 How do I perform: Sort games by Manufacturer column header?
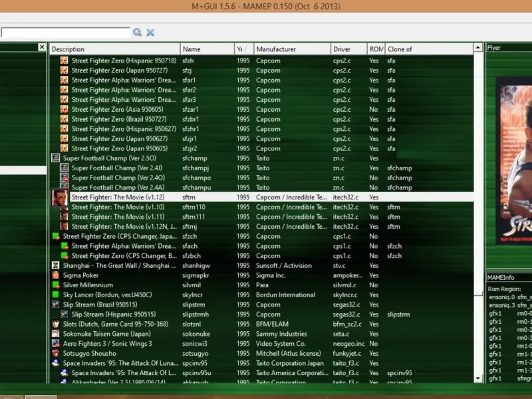point(291,49)
